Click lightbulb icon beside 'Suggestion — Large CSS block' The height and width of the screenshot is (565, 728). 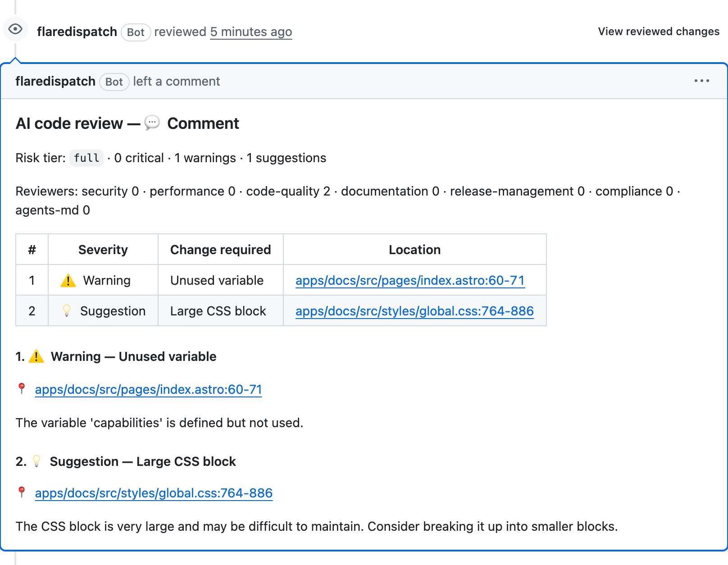pyautogui.click(x=37, y=461)
